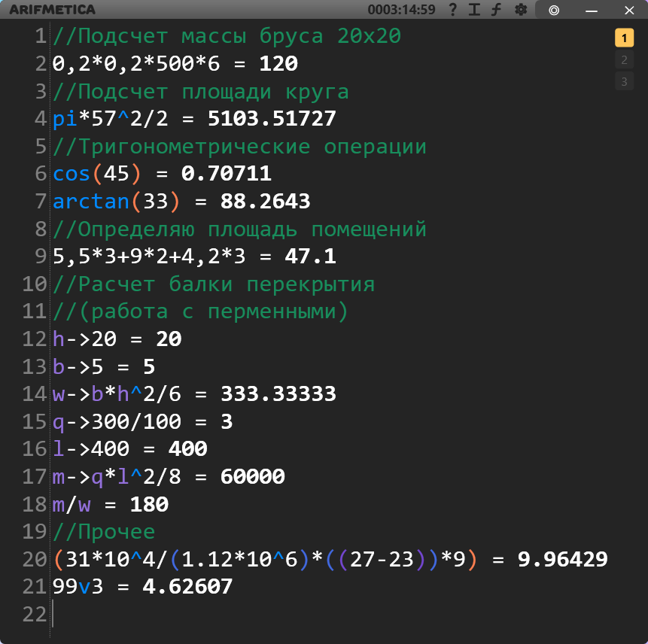Screen dimensions: 648x644
Task: Switch to page tab 2
Action: coord(624,60)
